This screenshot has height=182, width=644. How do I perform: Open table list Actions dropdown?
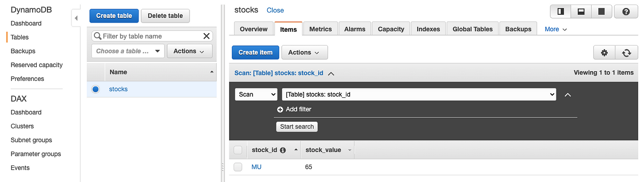point(189,51)
